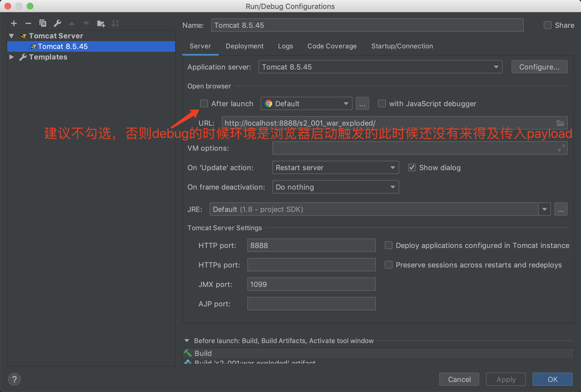This screenshot has width=581, height=392.
Task: Check Preserve sessions across restarts and redeploys
Action: coord(389,265)
